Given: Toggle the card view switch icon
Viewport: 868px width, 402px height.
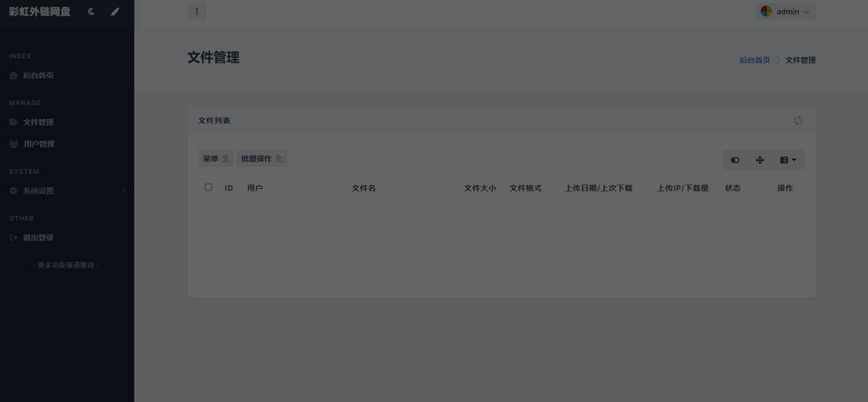Looking at the screenshot, I should click(735, 161).
